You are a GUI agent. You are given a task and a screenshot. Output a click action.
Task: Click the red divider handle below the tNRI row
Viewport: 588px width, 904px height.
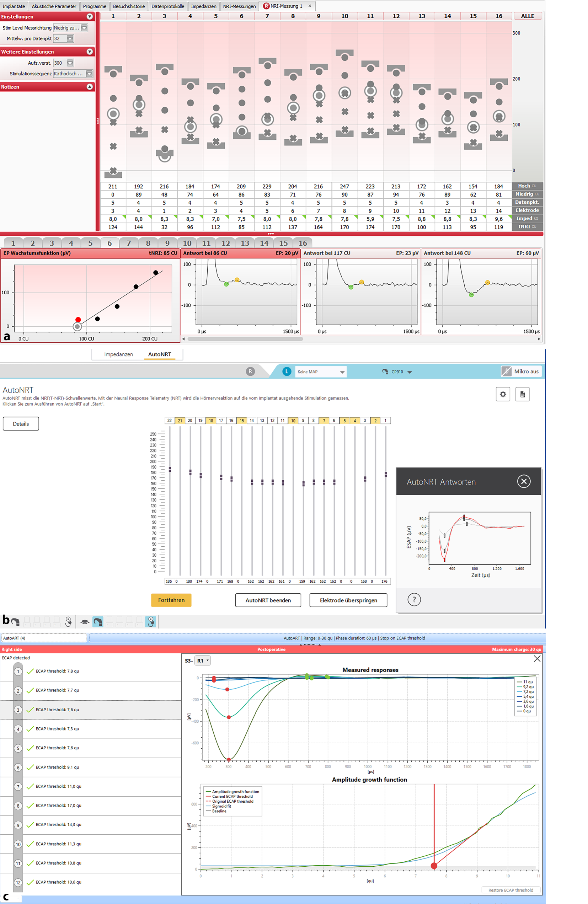click(x=271, y=234)
